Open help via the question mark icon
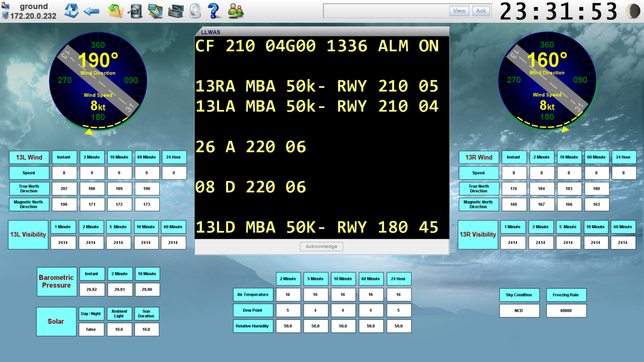Image resolution: width=644 pixels, height=362 pixels. (x=214, y=10)
